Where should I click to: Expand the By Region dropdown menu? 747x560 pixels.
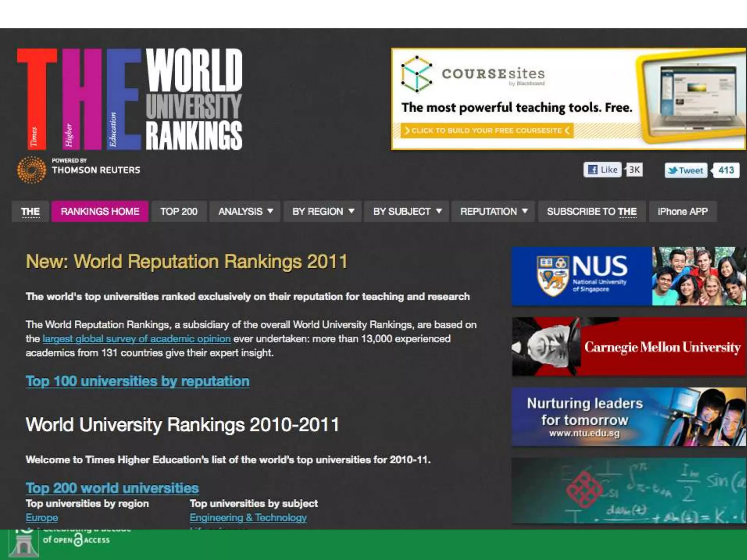click(323, 211)
